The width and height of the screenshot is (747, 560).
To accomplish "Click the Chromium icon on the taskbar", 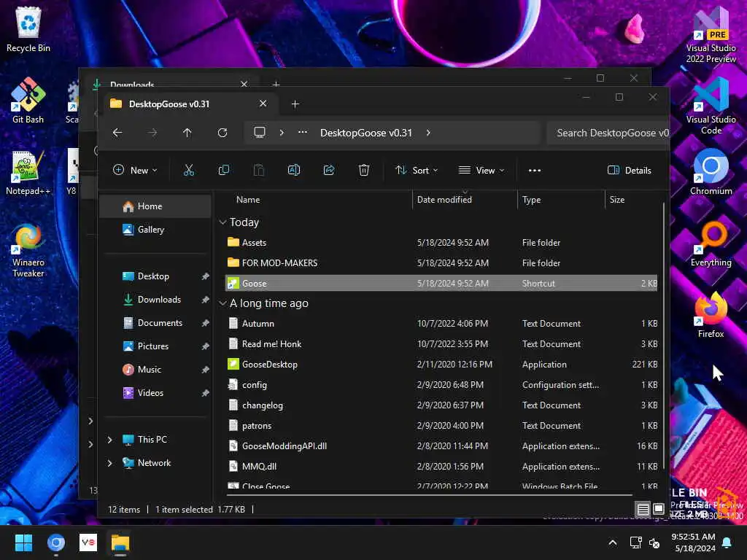I will 55,542.
